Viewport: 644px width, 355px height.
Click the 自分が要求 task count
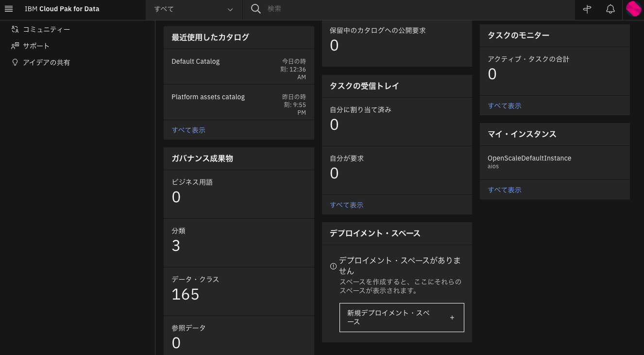click(x=334, y=174)
